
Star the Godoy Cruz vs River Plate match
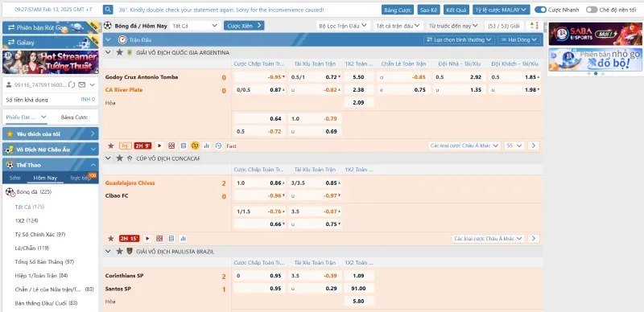(110, 146)
